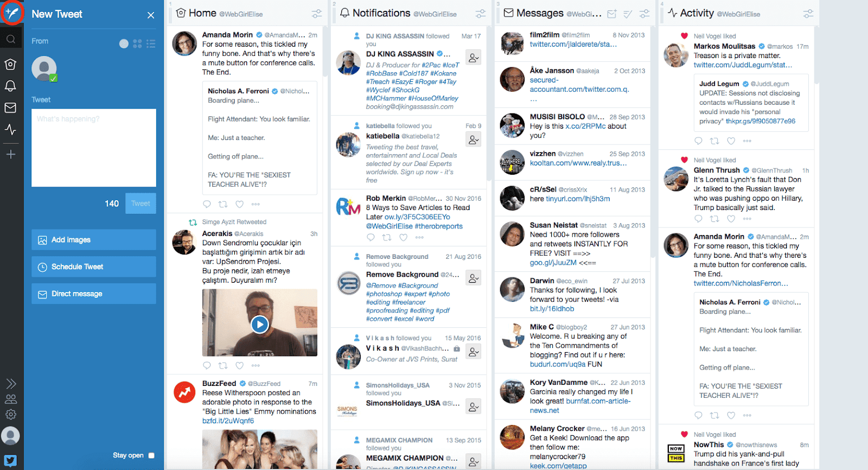Open film2film twitter.com link message
This screenshot has height=470, width=868.
click(573, 44)
